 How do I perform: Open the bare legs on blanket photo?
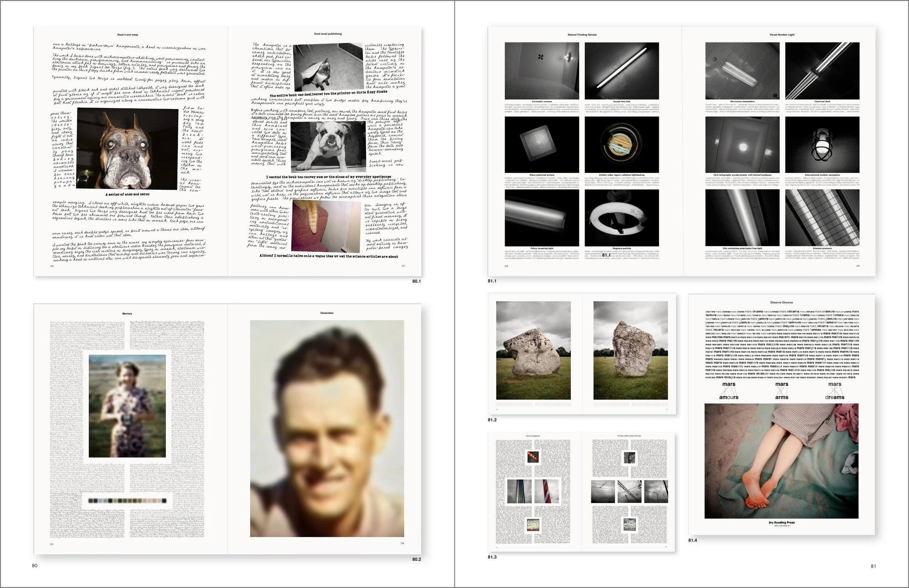[x=781, y=461]
